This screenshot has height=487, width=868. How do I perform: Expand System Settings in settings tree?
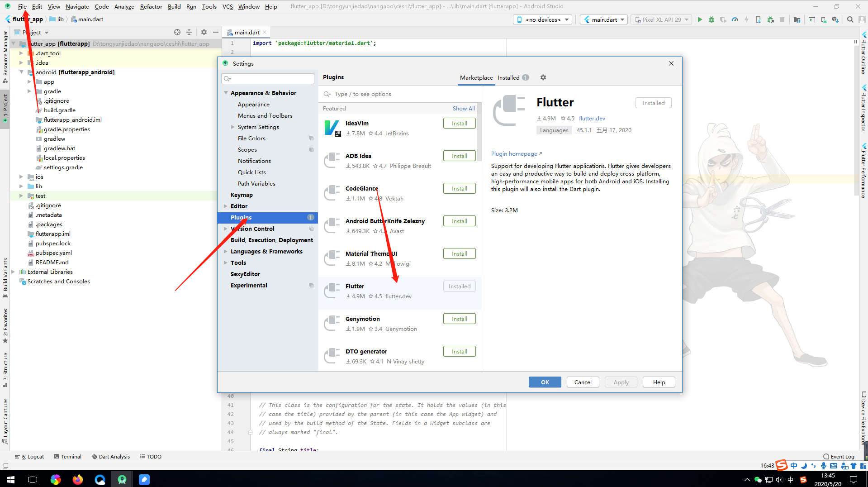233,127
